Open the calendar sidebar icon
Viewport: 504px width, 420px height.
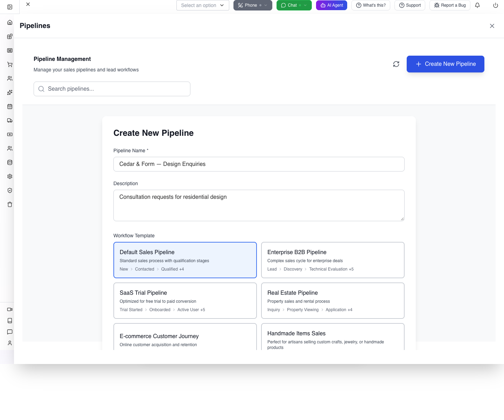[10, 106]
